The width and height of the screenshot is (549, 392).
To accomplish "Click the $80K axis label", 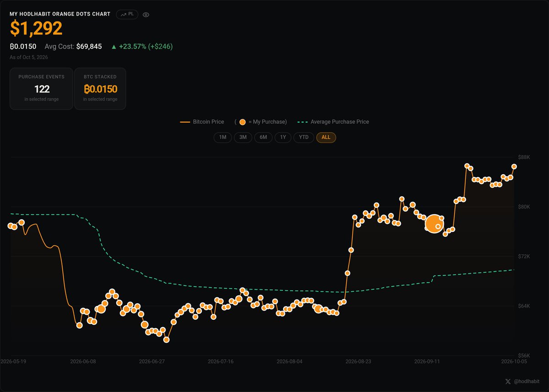I will tap(524, 207).
